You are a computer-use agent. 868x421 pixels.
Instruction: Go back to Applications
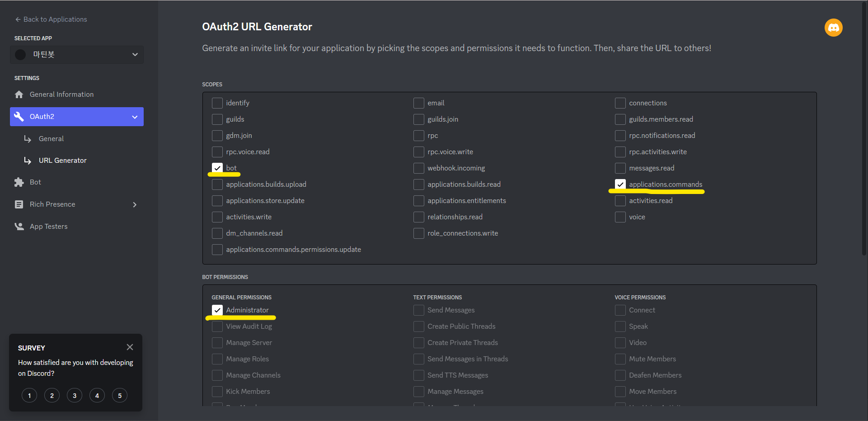pos(51,19)
